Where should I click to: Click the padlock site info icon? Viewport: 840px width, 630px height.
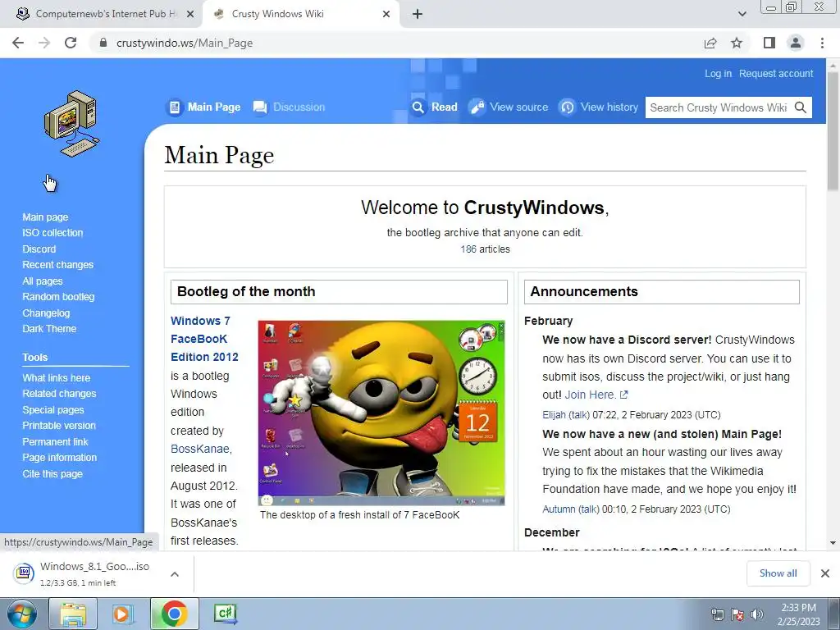click(x=103, y=43)
